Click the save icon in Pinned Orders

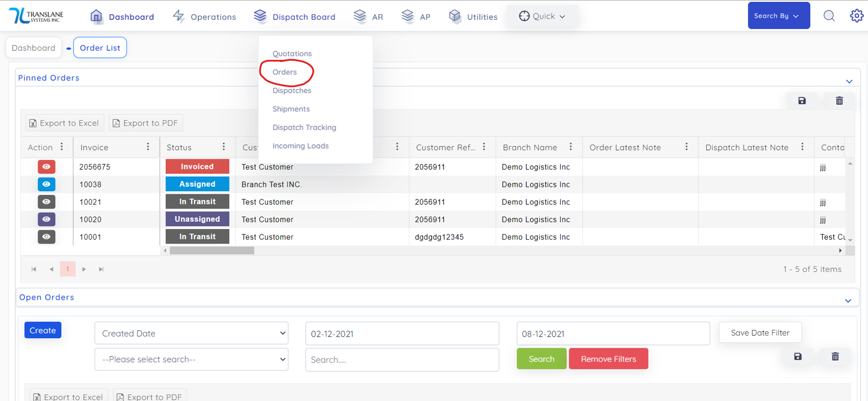point(802,101)
